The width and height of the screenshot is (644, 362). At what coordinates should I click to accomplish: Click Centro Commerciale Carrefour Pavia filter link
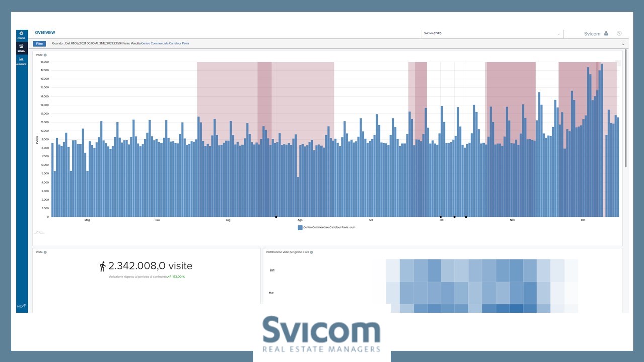coord(165,44)
